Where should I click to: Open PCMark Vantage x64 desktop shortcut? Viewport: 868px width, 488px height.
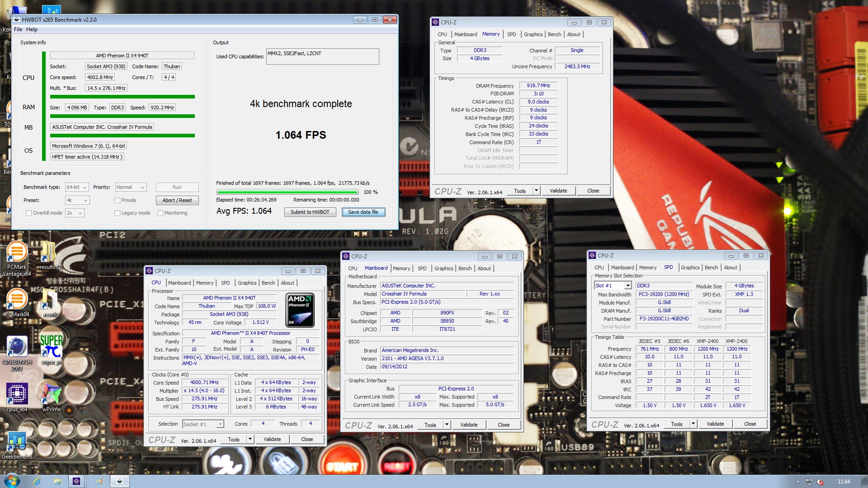tap(17, 258)
